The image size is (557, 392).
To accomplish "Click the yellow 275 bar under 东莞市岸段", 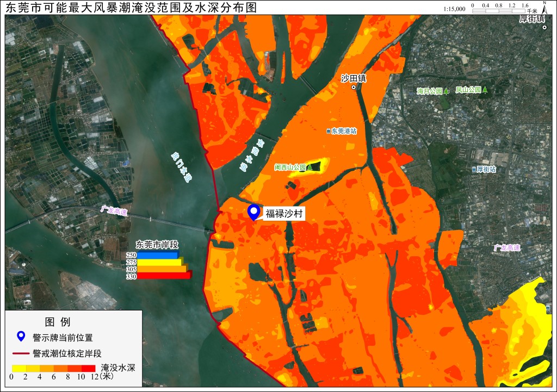I will [160, 262].
